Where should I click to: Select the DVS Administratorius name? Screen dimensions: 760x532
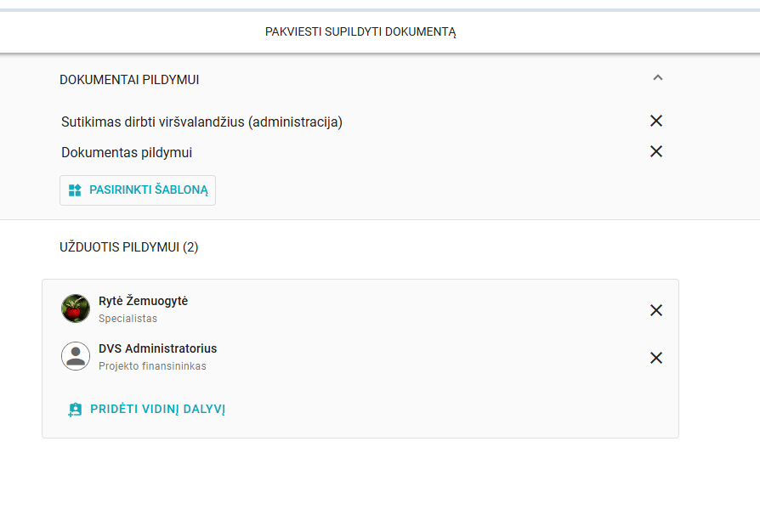(157, 349)
